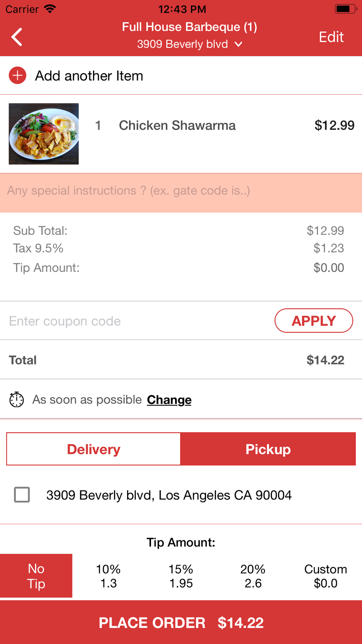The height and width of the screenshot is (644, 362).
Task: Tap Edit in the header
Action: click(331, 37)
